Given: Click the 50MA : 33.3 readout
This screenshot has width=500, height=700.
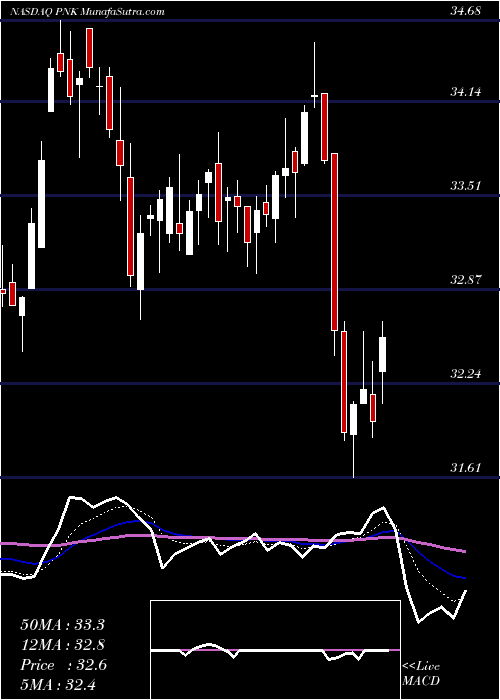Looking at the screenshot, I should pyautogui.click(x=62, y=624).
